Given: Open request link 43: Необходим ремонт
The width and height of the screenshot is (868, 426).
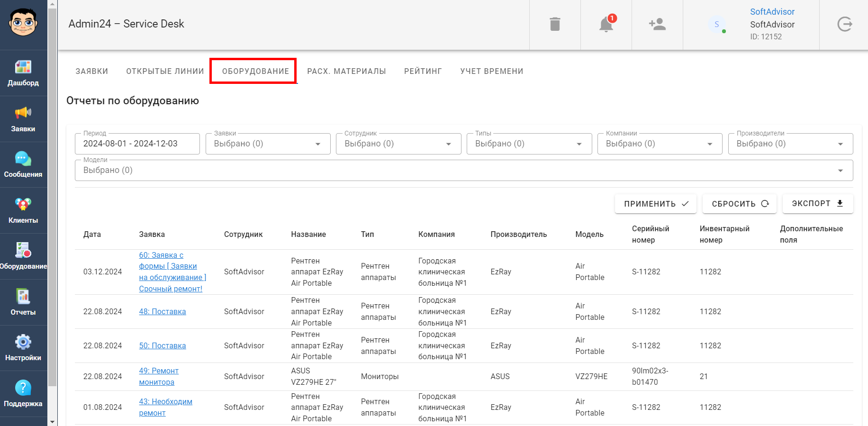Looking at the screenshot, I should [165, 407].
